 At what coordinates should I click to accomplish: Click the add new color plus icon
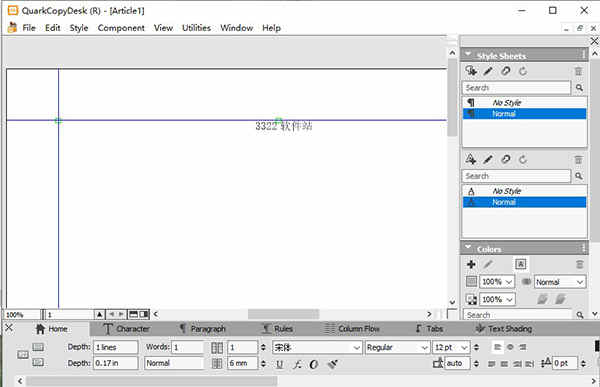(x=471, y=264)
